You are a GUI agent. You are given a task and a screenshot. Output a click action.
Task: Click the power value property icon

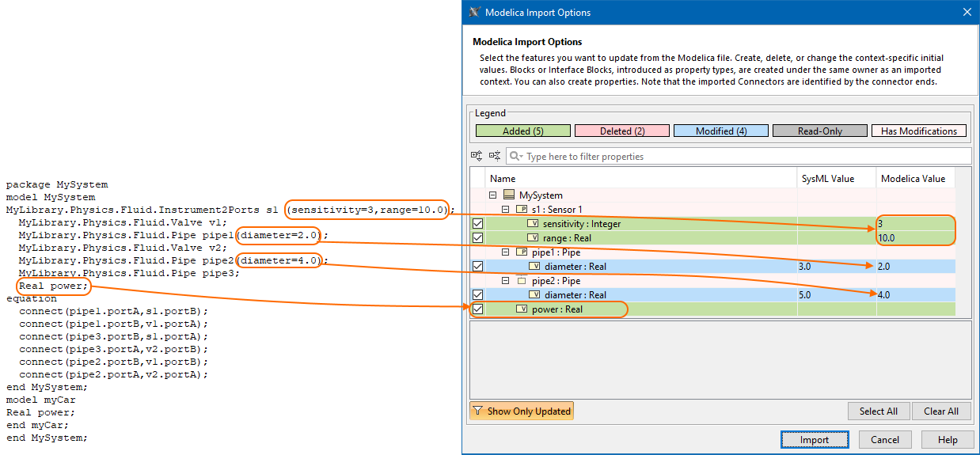pos(522,309)
